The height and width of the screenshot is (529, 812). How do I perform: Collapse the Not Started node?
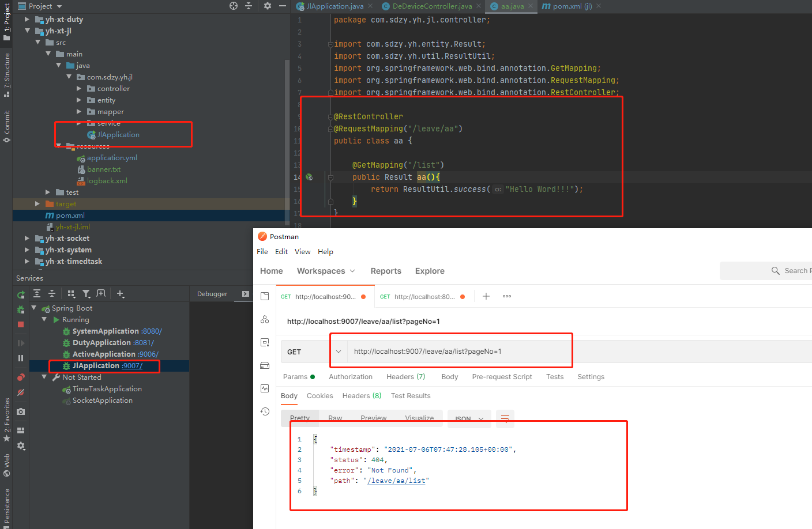[44, 377]
